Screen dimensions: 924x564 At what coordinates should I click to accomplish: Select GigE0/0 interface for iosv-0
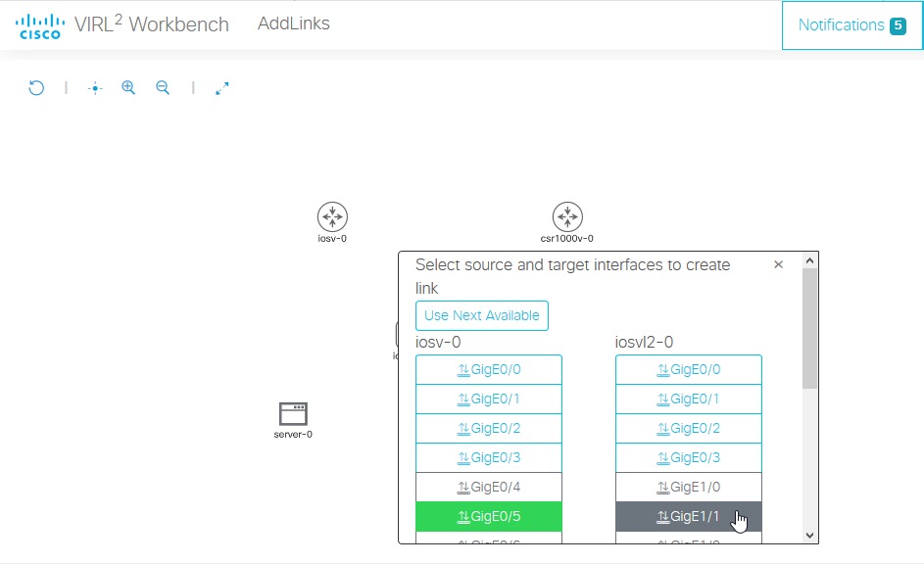tap(488, 369)
